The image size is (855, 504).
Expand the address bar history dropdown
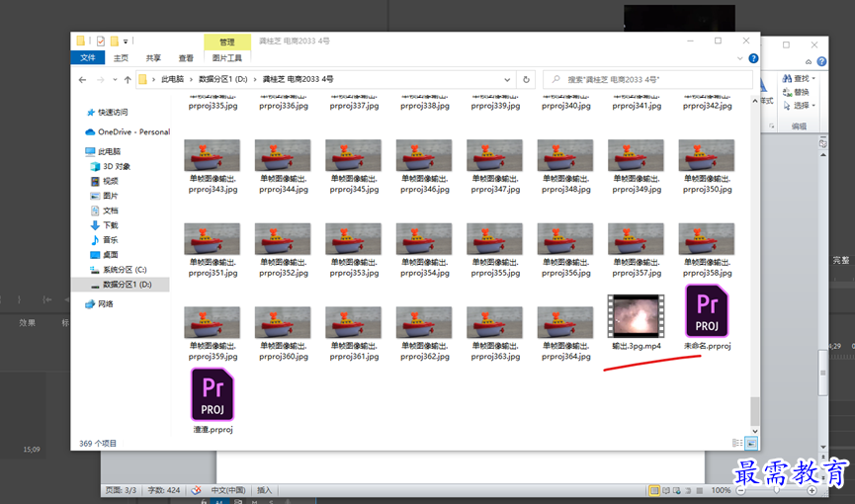[x=507, y=80]
